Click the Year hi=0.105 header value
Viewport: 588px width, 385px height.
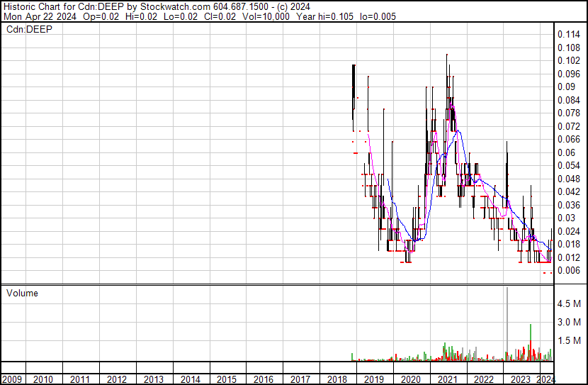tap(324, 16)
